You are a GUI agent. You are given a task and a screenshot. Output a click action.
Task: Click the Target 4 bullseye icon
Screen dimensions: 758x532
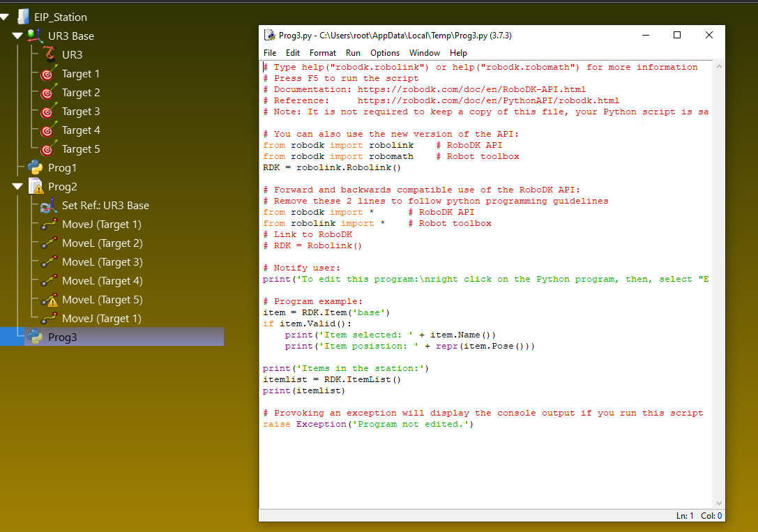[49, 130]
